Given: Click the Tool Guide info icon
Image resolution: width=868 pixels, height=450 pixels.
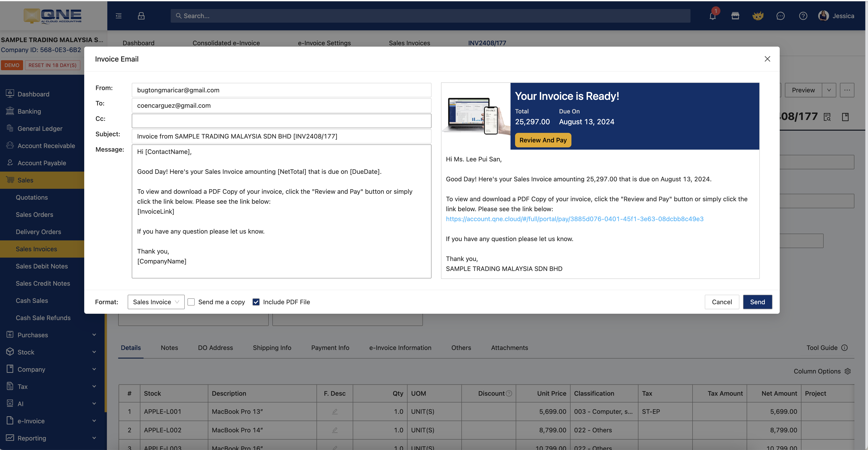Looking at the screenshot, I should coord(844,348).
